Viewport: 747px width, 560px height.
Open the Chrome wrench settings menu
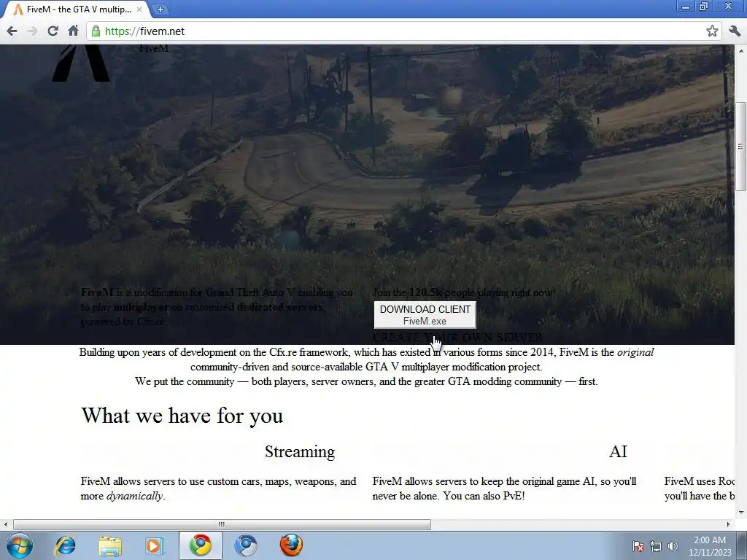click(x=735, y=31)
